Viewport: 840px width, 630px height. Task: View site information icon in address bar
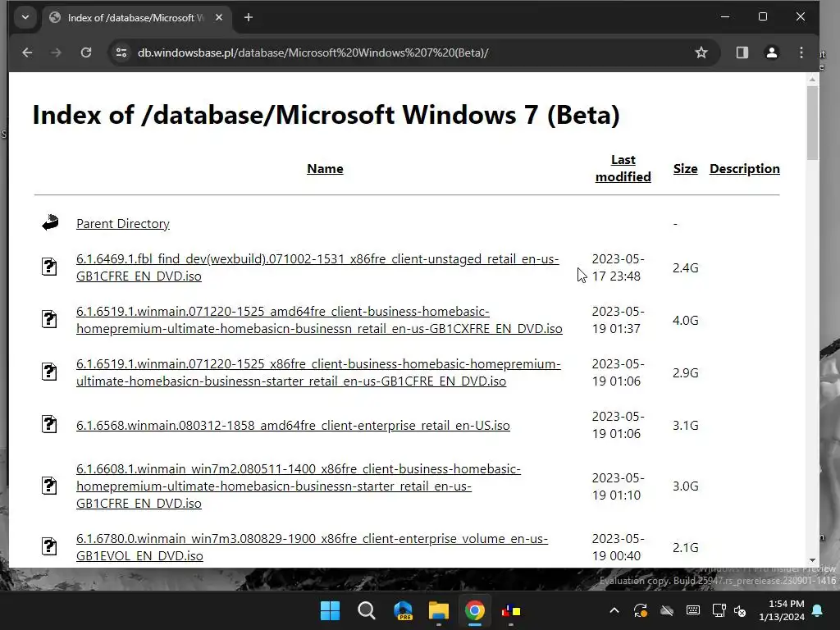121,52
